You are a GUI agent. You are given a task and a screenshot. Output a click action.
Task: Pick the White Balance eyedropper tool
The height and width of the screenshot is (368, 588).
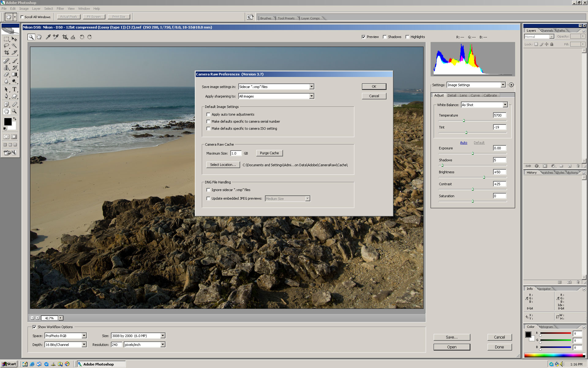(x=47, y=37)
